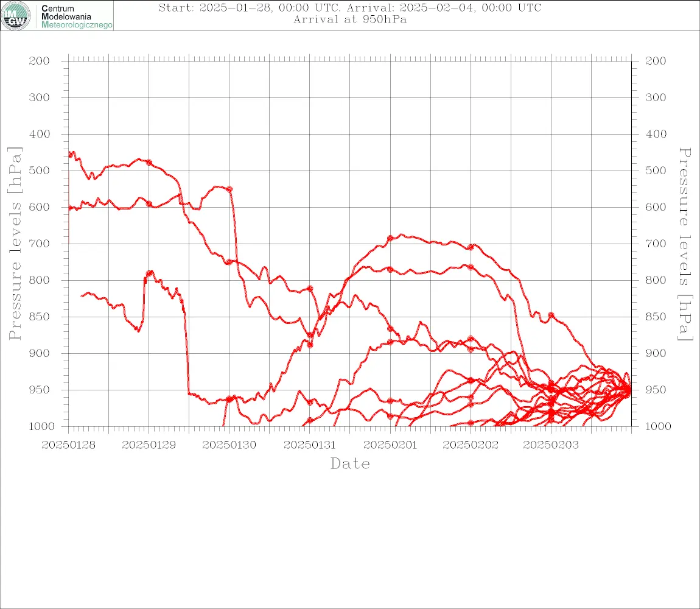This screenshot has height=609, width=700.
Task: Click trajectory marker near 750 hPa on 20250130
Action: click(x=229, y=262)
